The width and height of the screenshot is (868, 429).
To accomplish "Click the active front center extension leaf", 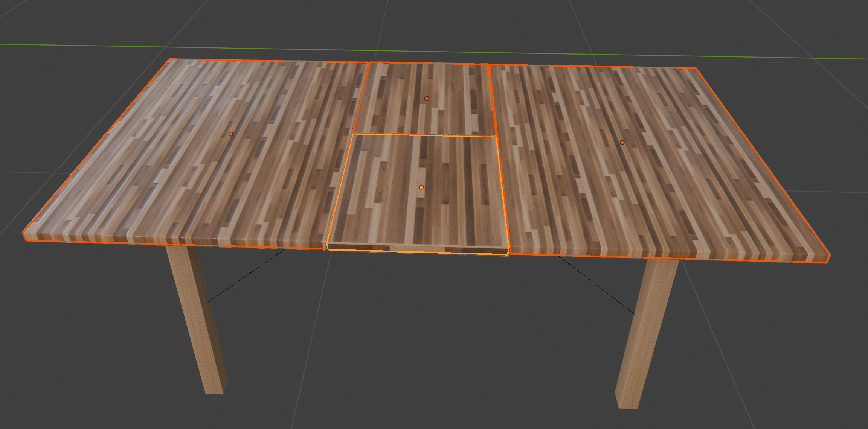I will (x=395, y=211).
